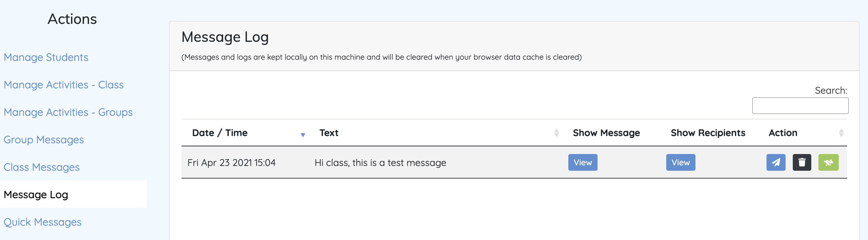Click the Show Recipients column header
The height and width of the screenshot is (240, 868).
(x=708, y=133)
